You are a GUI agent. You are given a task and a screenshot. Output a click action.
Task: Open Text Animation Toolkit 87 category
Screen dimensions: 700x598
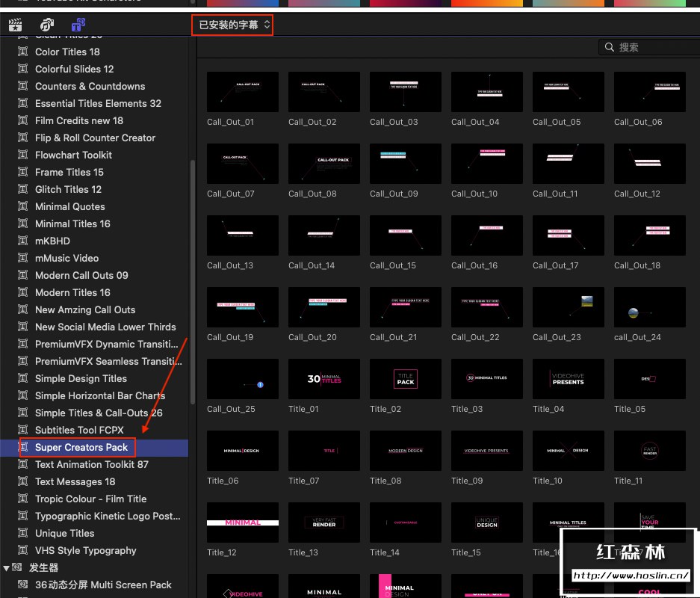click(x=92, y=464)
